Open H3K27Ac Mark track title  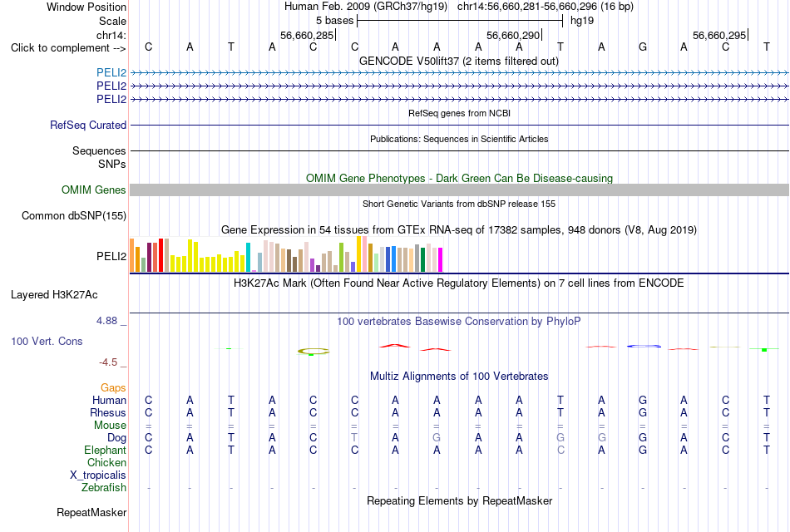[459, 283]
